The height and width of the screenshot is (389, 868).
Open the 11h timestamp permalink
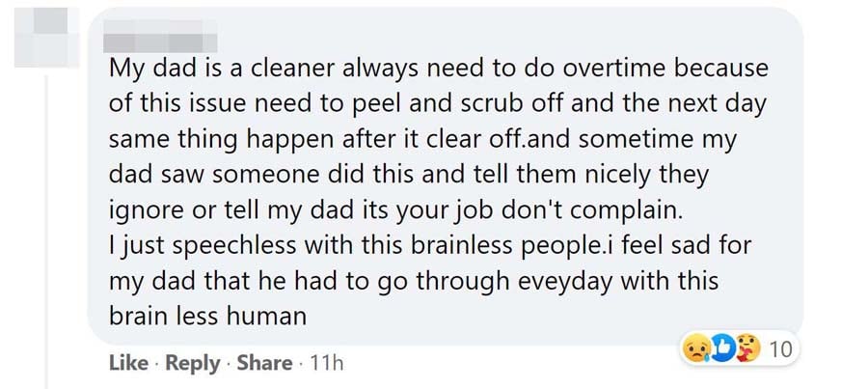325,363
